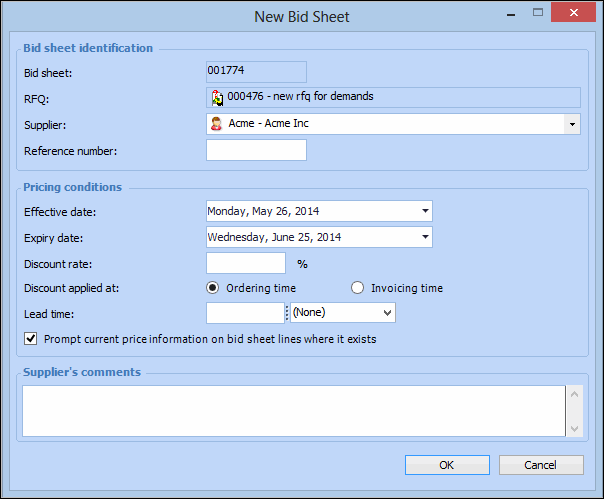This screenshot has height=499, width=604.
Task: Click the RFQ document icon
Action: coord(216,97)
